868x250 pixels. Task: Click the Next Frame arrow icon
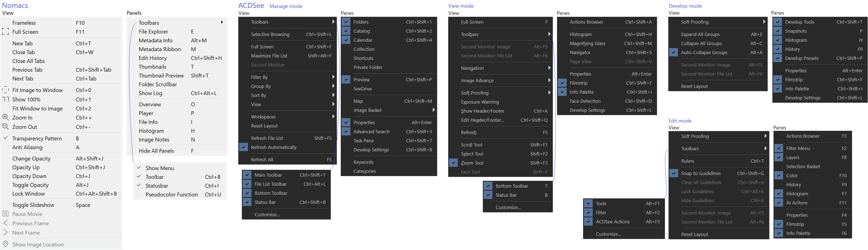click(x=5, y=232)
